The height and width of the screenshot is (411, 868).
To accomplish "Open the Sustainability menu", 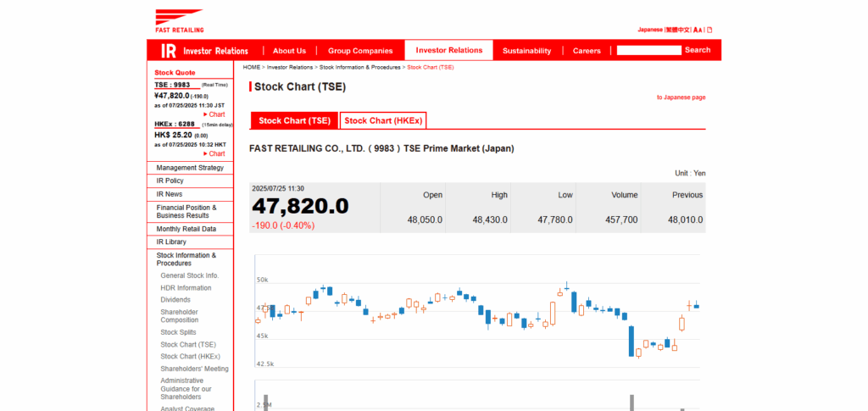I will 527,50.
